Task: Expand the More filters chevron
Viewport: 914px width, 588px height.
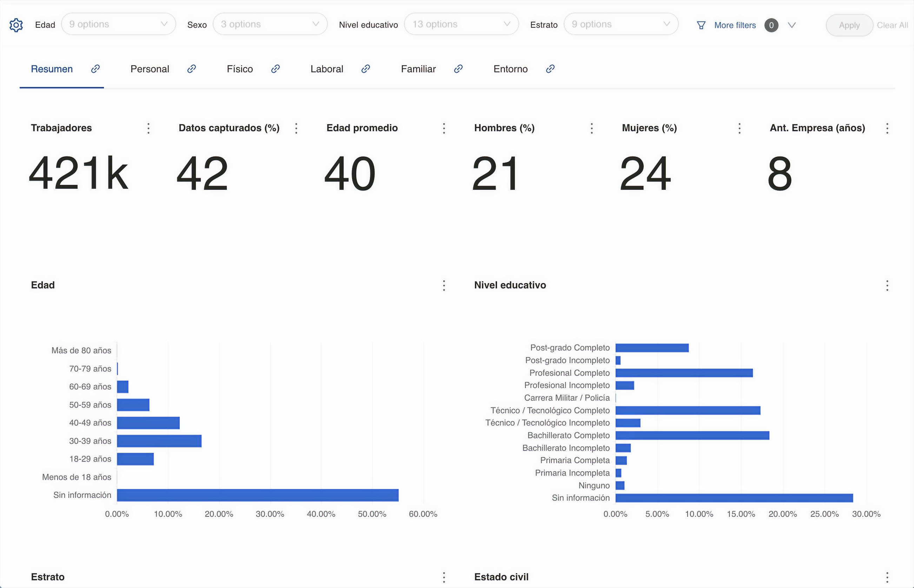Action: coord(792,25)
